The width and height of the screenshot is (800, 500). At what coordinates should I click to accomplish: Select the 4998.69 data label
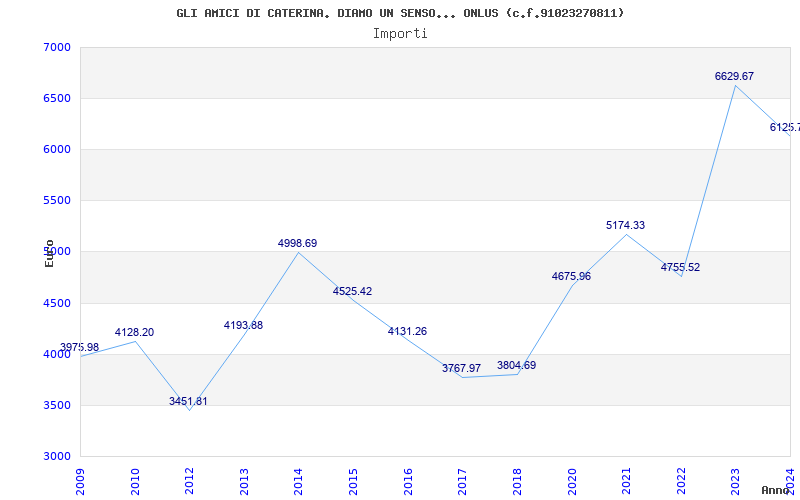pyautogui.click(x=297, y=244)
